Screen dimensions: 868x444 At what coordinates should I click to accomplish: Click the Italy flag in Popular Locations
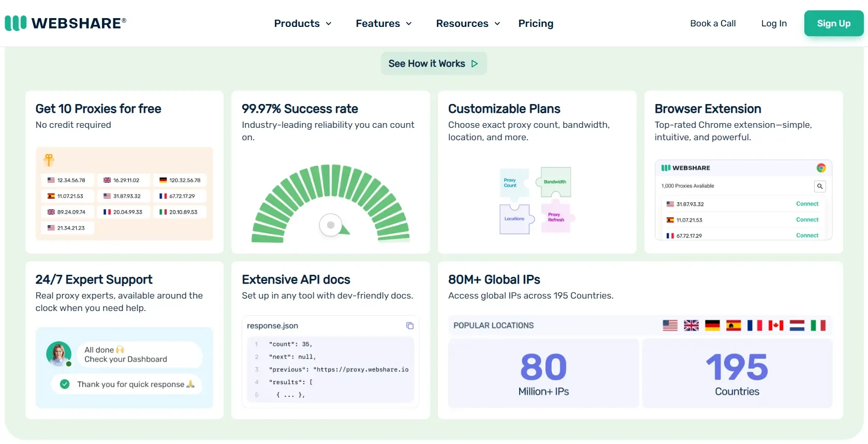pos(818,325)
